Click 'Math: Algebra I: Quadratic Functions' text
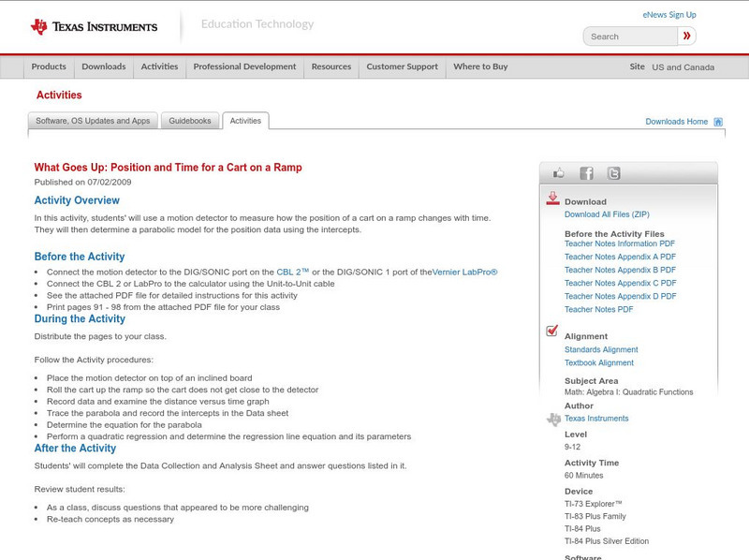 [628, 392]
